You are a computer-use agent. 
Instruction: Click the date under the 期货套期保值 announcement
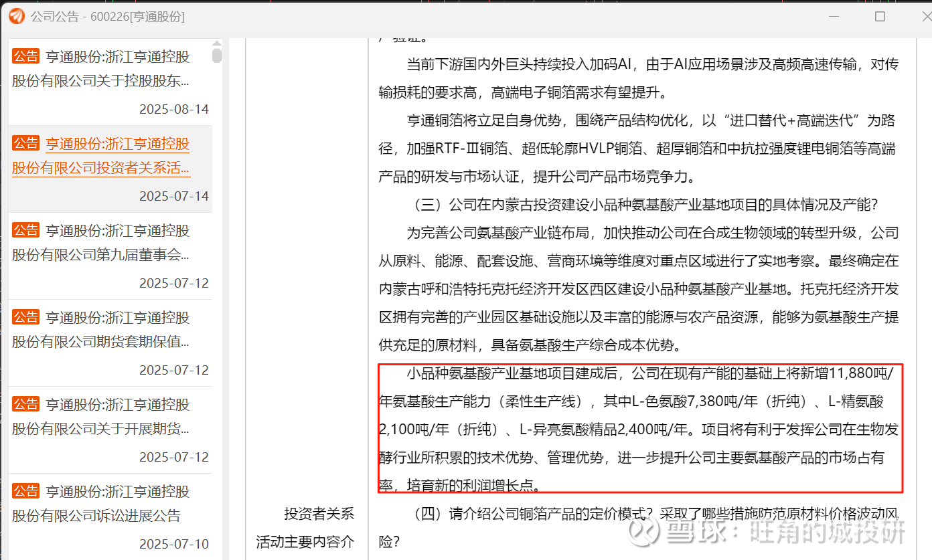coord(174,370)
